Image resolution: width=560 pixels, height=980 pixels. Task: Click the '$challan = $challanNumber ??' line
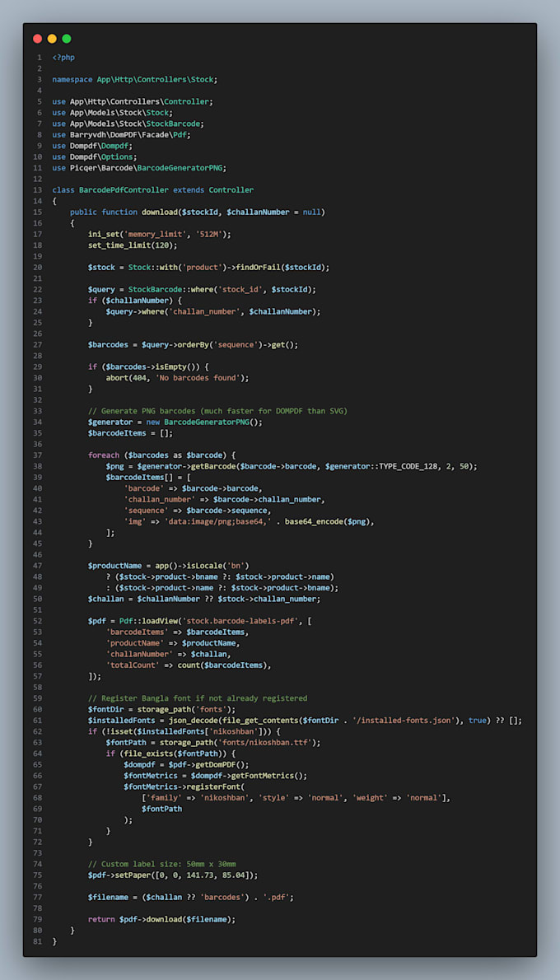pos(203,598)
